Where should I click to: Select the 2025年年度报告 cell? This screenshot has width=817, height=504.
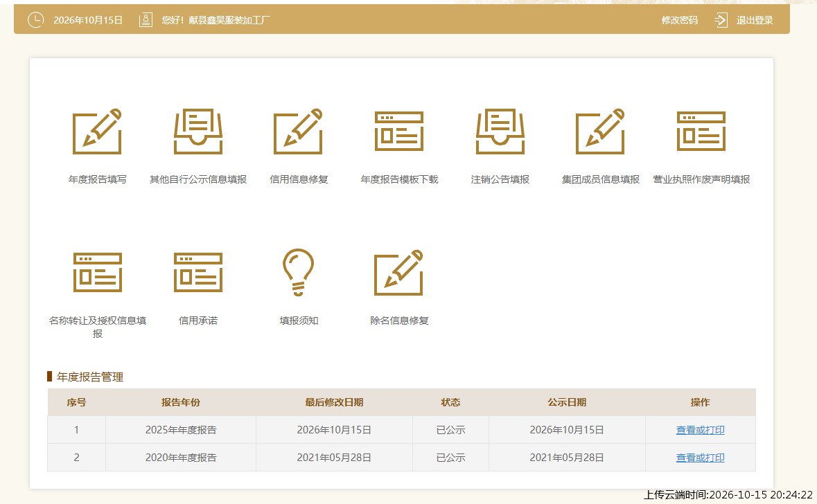tap(181, 430)
